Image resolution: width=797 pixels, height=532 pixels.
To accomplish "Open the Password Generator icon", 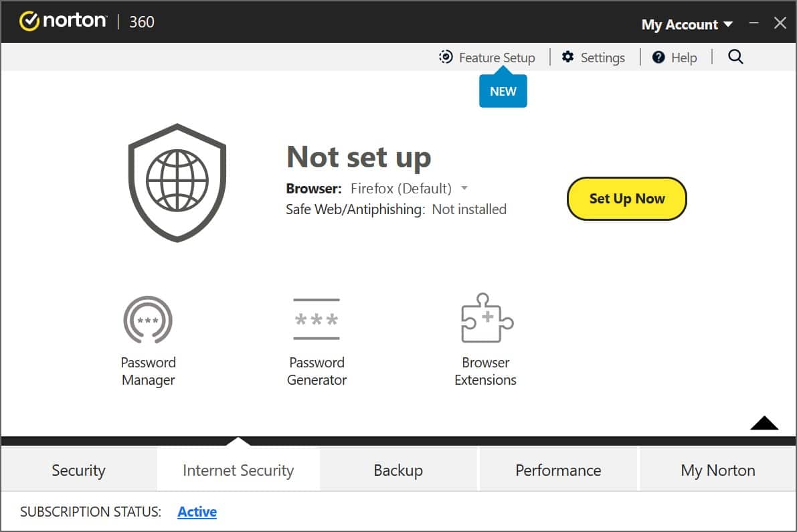I will [x=316, y=319].
